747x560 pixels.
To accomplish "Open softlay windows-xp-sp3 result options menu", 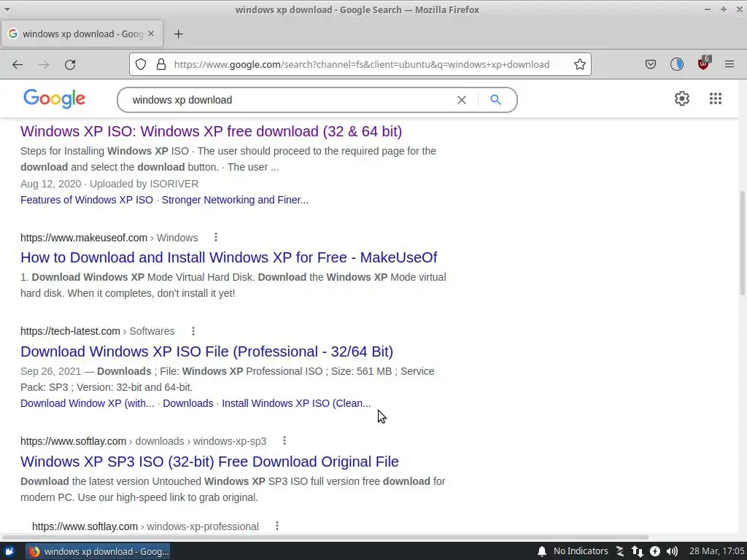I will 285,441.
